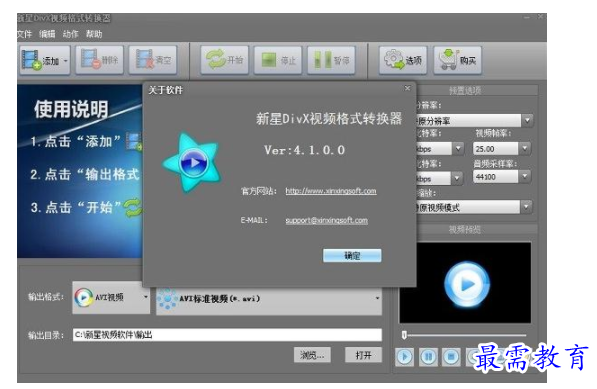This screenshot has width=597, height=389.
Task: Click the 输出目录 output path field
Action: click(x=227, y=335)
